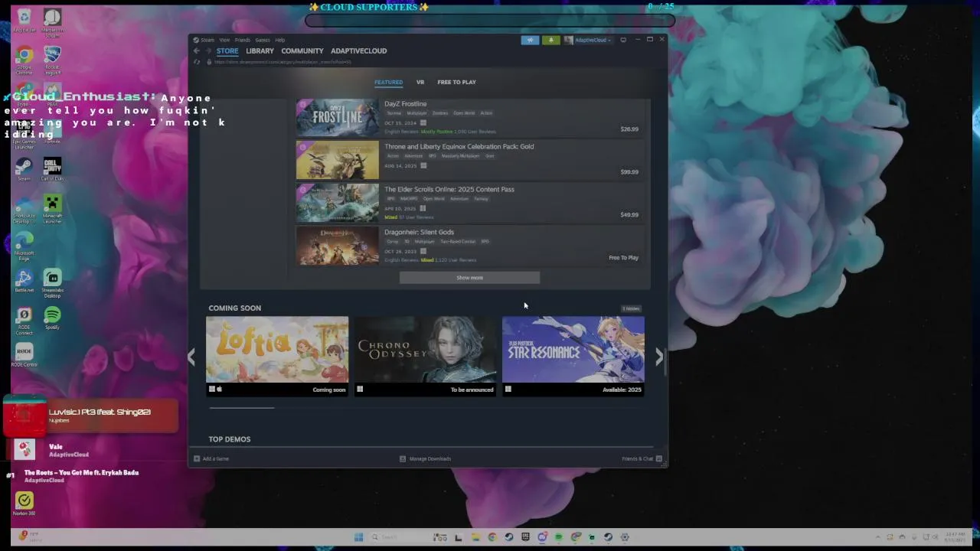
Task: Open the green Steam notifications bell
Action: tap(550, 40)
